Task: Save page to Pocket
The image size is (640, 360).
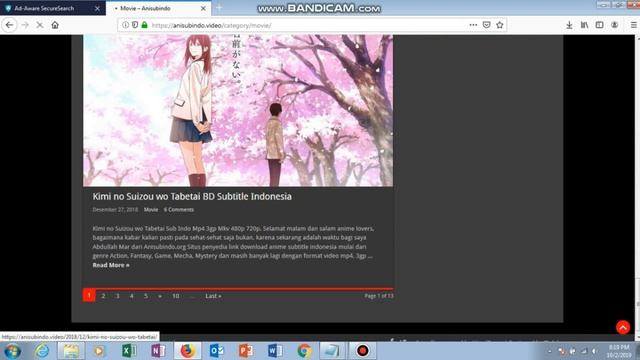Action: (x=487, y=25)
